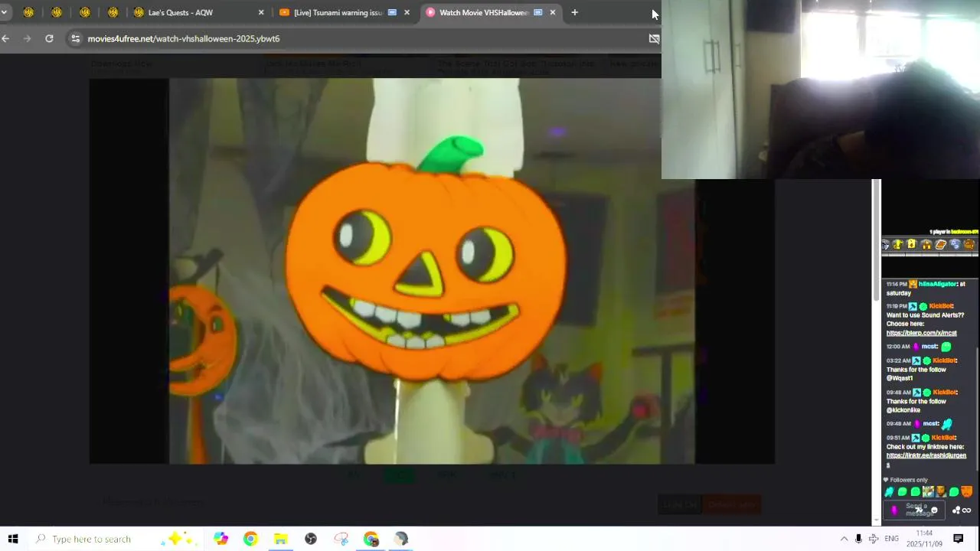Click the infinity icon beside the chat input
The height and width of the screenshot is (551, 980).
966,510
